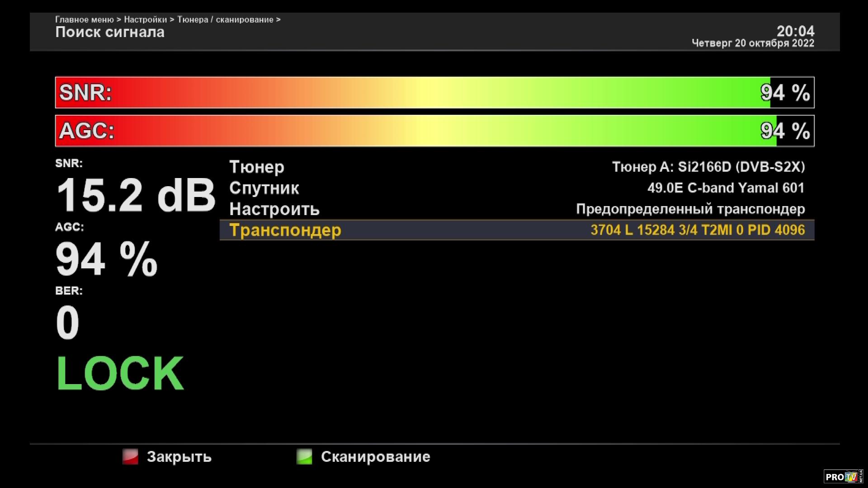The height and width of the screenshot is (488, 868).
Task: Click the Сканирование label
Action: pyautogui.click(x=375, y=457)
